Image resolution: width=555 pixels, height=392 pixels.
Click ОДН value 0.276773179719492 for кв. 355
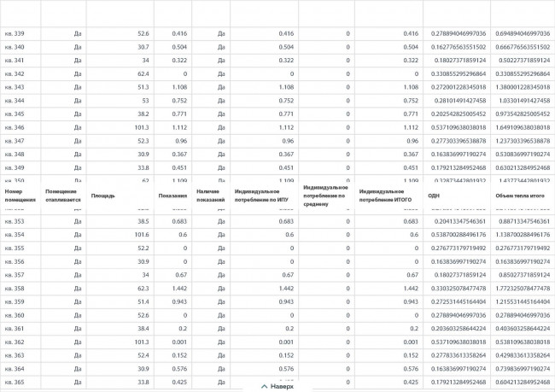(459, 249)
